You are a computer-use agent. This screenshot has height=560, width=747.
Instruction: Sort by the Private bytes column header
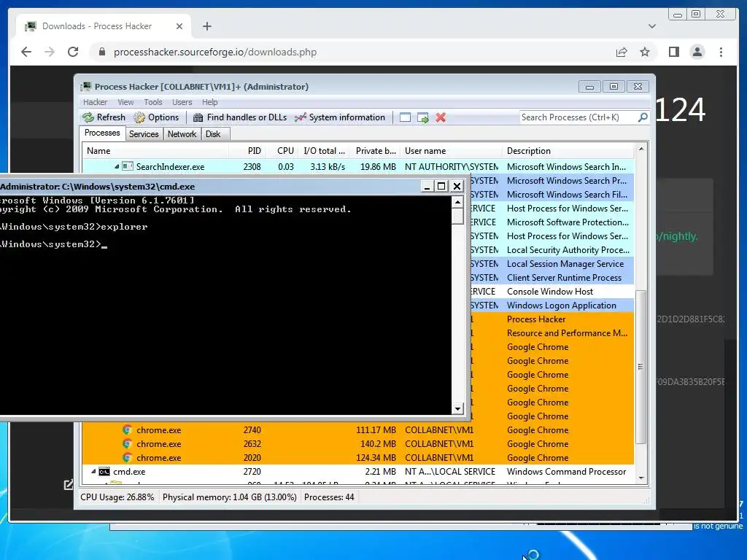[x=376, y=151]
